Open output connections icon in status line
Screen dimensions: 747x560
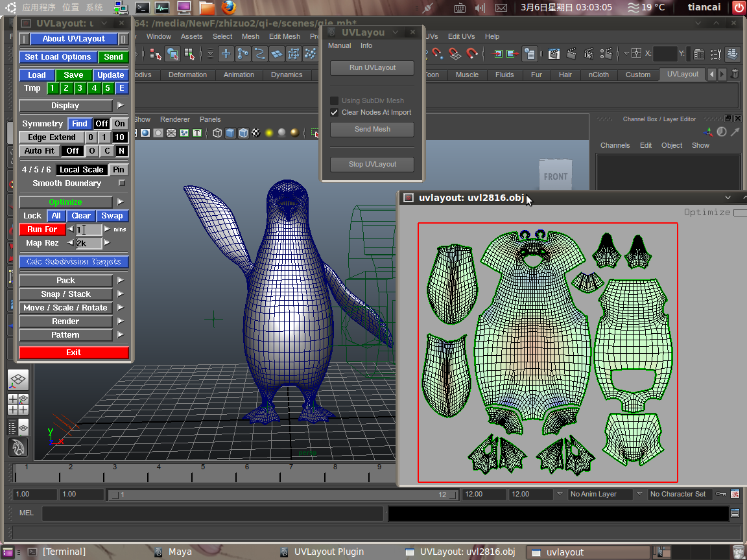click(512, 54)
